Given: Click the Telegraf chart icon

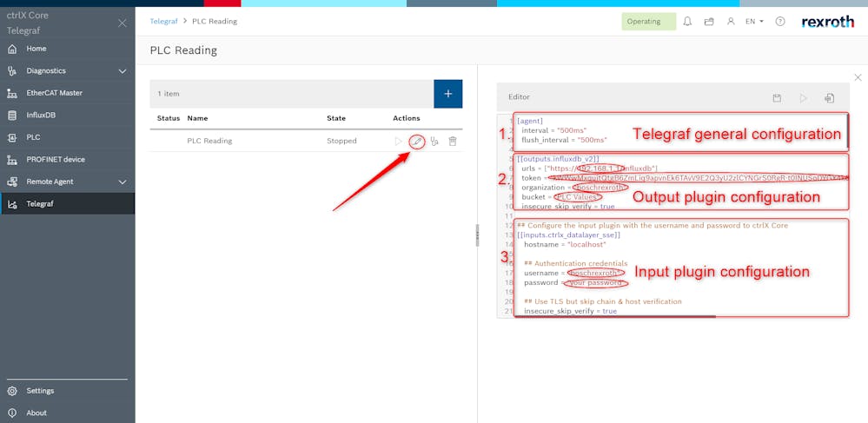Looking at the screenshot, I should [x=12, y=204].
